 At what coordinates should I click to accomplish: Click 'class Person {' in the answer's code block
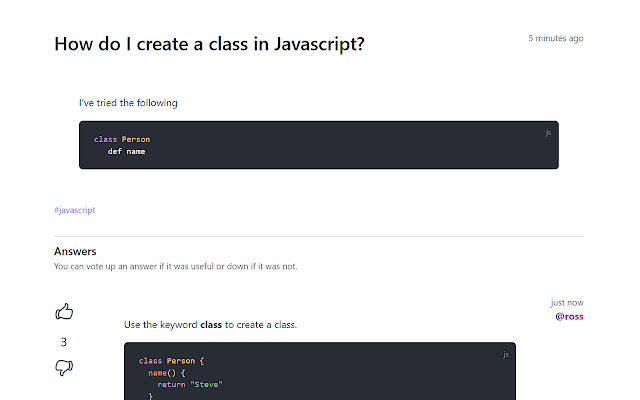click(171, 360)
